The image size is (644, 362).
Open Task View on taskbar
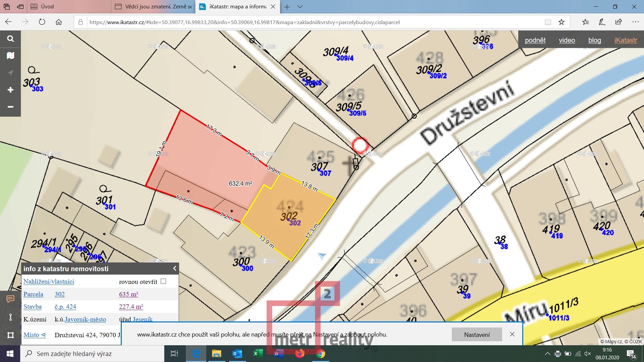click(174, 354)
